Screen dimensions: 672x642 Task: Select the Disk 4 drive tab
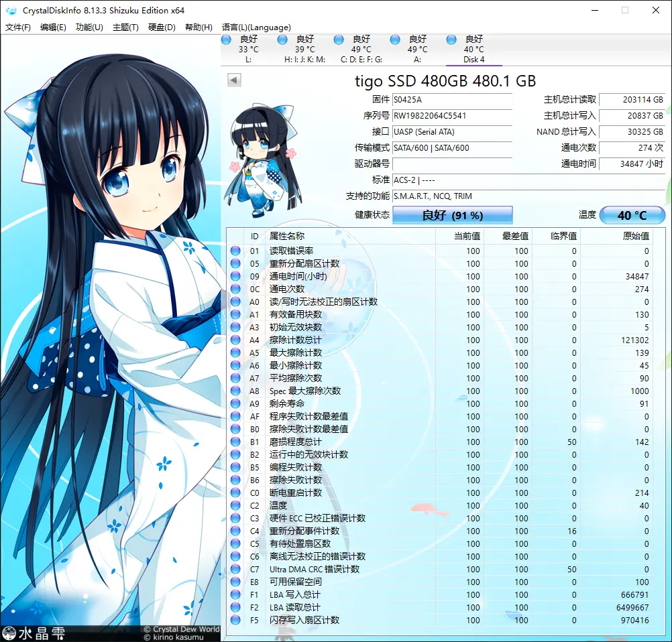click(474, 49)
